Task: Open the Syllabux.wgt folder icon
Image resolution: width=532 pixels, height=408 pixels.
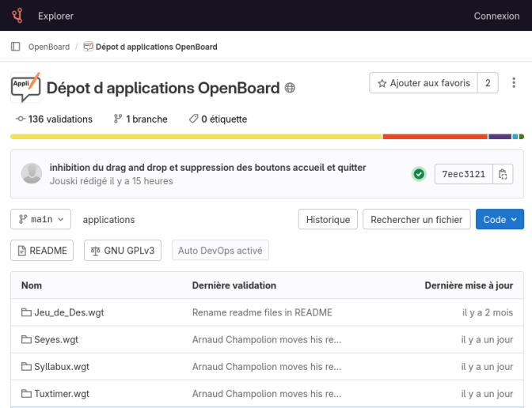Action: coord(26,366)
